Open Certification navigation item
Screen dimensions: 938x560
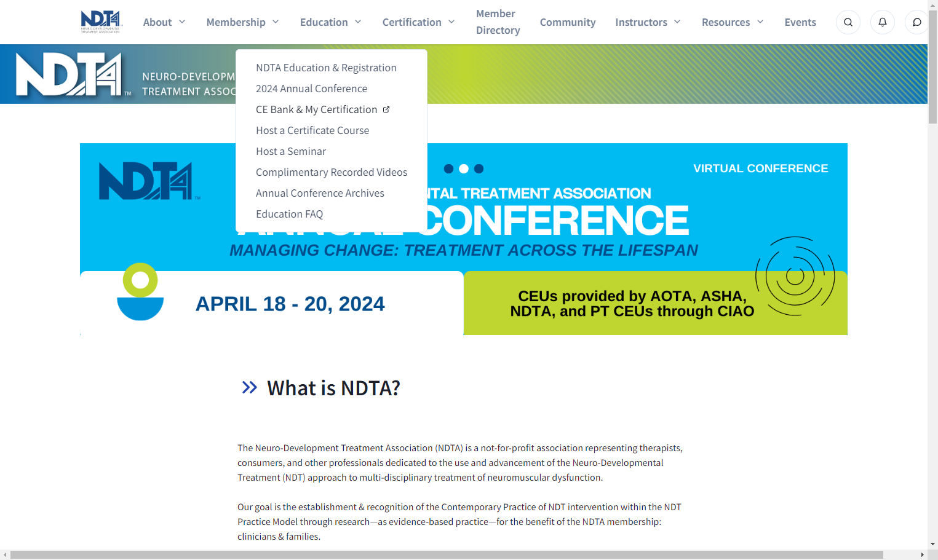(412, 22)
